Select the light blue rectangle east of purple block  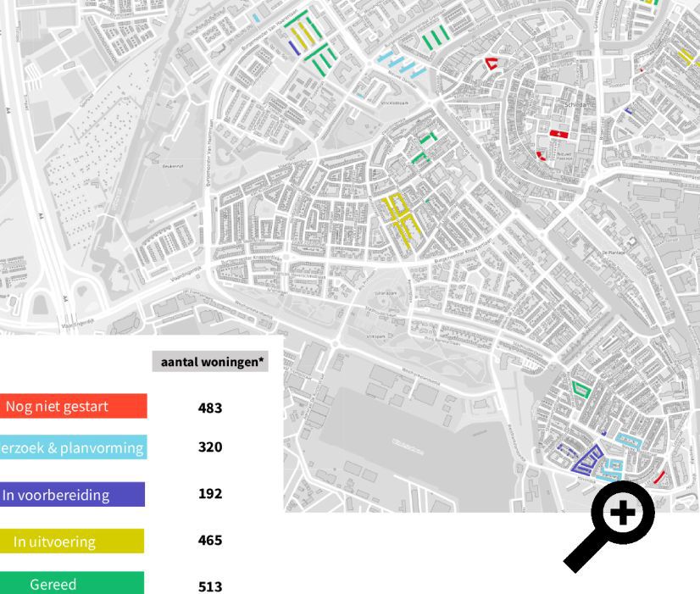tap(628, 439)
